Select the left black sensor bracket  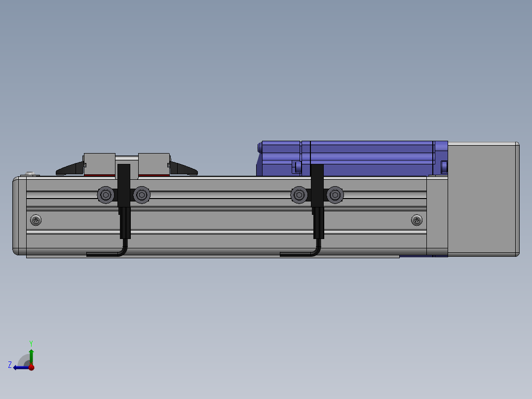coord(124,185)
